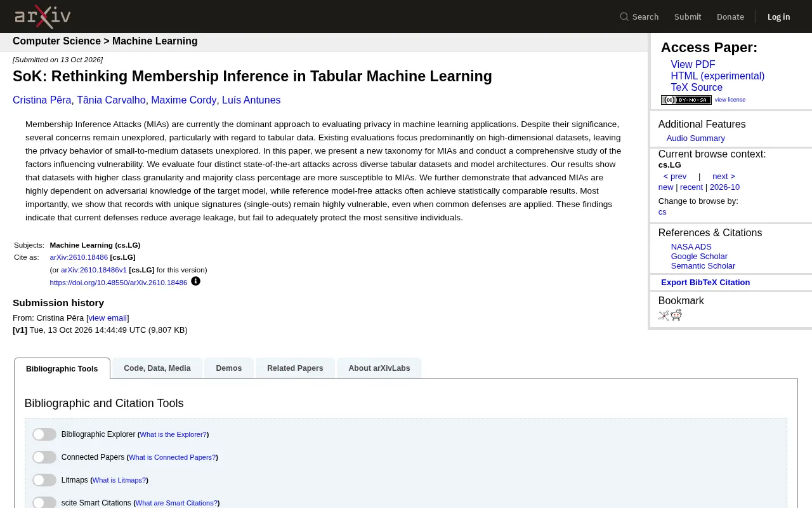Open the NASA ADS references link
The height and width of the screenshot is (508, 812).
click(x=691, y=247)
